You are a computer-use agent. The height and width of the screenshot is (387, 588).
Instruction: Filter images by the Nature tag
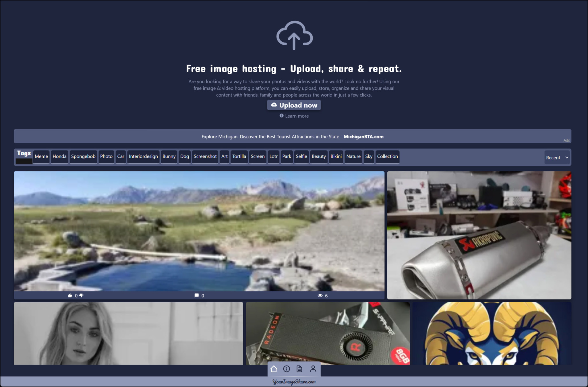point(353,156)
